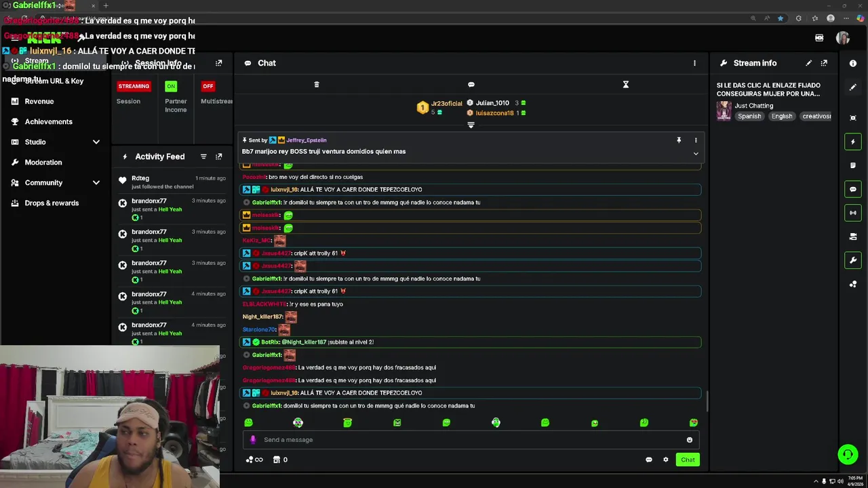Open the Achievements page in the sidebar
Screen dimensions: 868x488
48,121
